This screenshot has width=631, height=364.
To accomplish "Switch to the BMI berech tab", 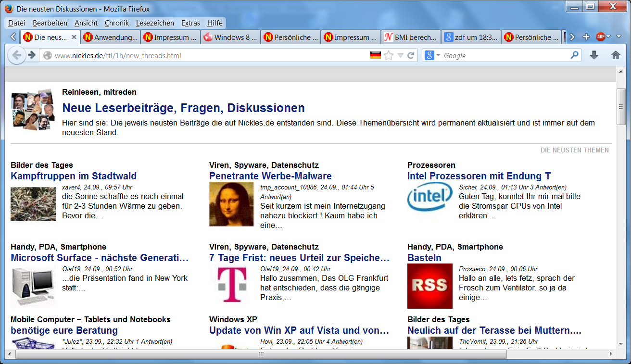I will (411, 37).
